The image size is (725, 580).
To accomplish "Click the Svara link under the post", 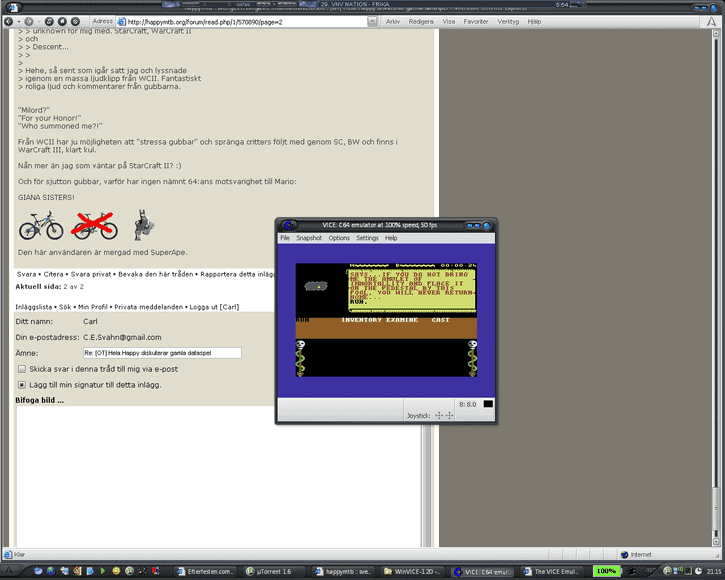I will click(x=26, y=274).
